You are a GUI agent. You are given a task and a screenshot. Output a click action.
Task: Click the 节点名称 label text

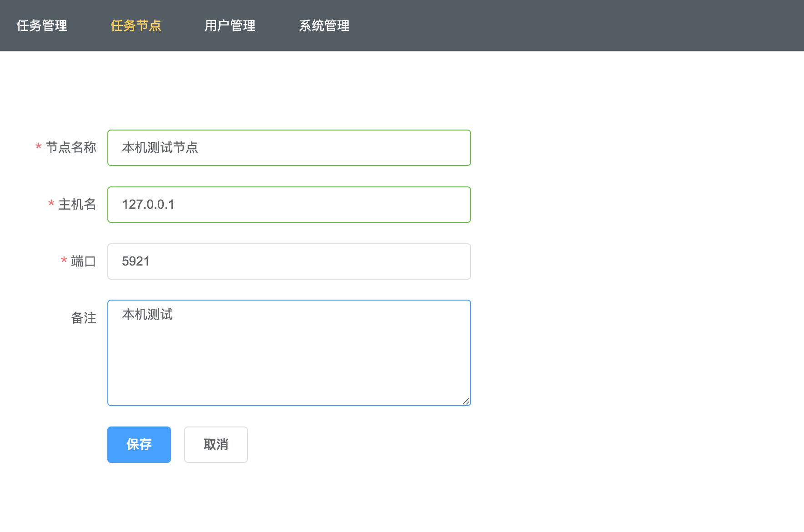click(71, 147)
